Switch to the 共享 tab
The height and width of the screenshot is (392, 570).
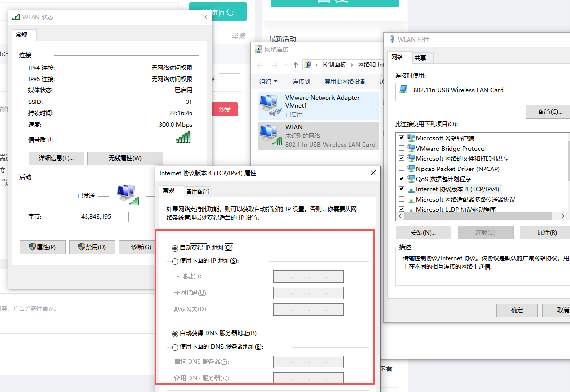click(420, 58)
